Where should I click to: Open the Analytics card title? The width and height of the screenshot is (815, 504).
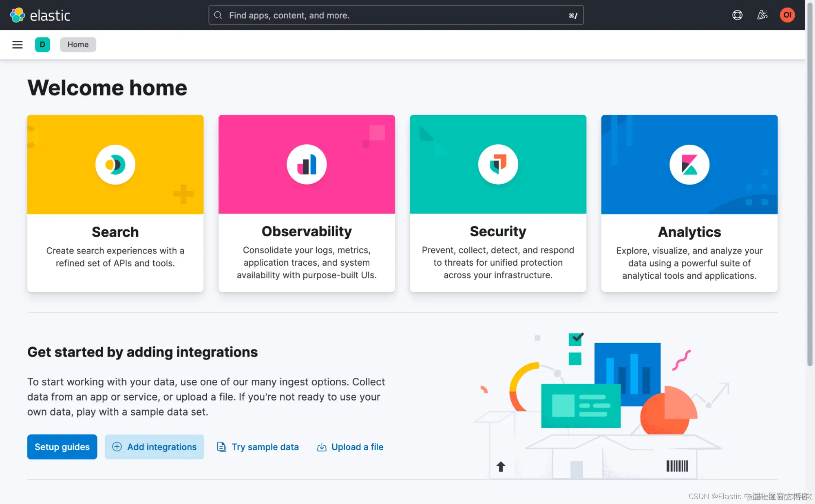click(x=689, y=232)
